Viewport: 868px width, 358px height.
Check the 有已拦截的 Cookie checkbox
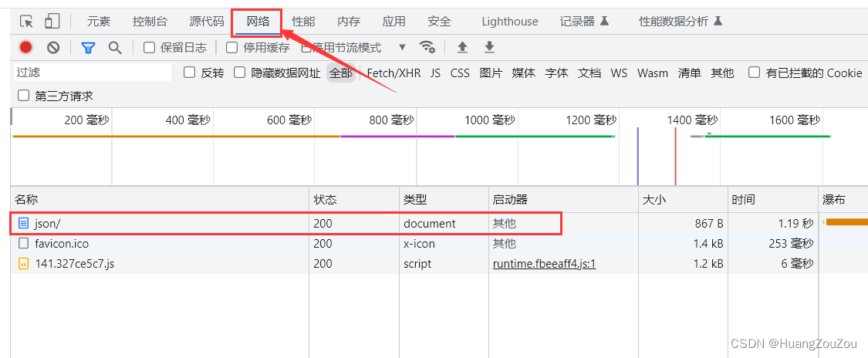754,73
